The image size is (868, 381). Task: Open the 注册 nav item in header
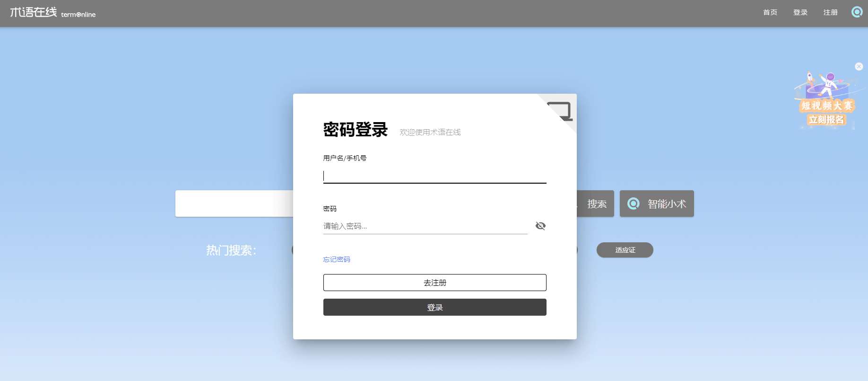point(831,12)
